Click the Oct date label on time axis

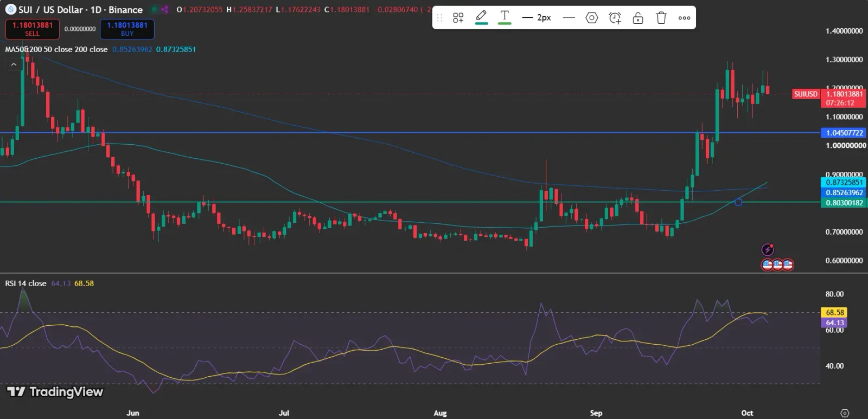pos(747,413)
